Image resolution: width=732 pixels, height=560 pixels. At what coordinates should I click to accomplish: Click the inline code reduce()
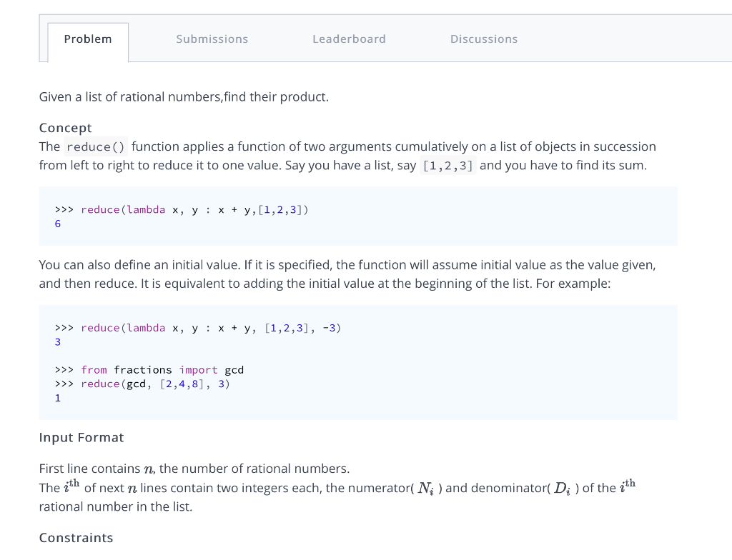click(x=95, y=146)
